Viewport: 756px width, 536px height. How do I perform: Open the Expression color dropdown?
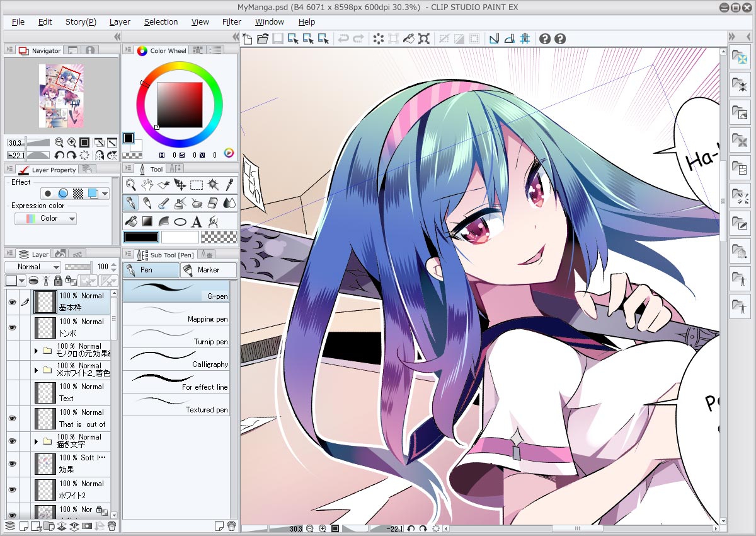(45, 218)
